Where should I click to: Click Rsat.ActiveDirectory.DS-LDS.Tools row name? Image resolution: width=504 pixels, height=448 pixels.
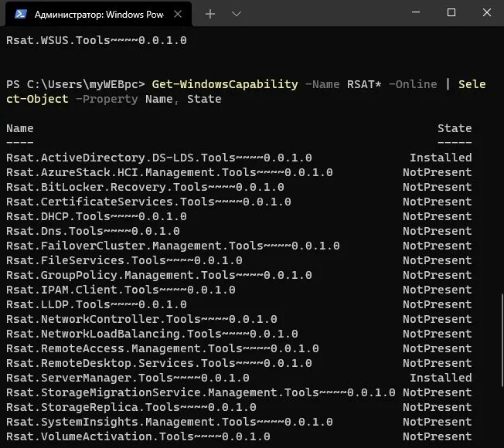(159, 158)
